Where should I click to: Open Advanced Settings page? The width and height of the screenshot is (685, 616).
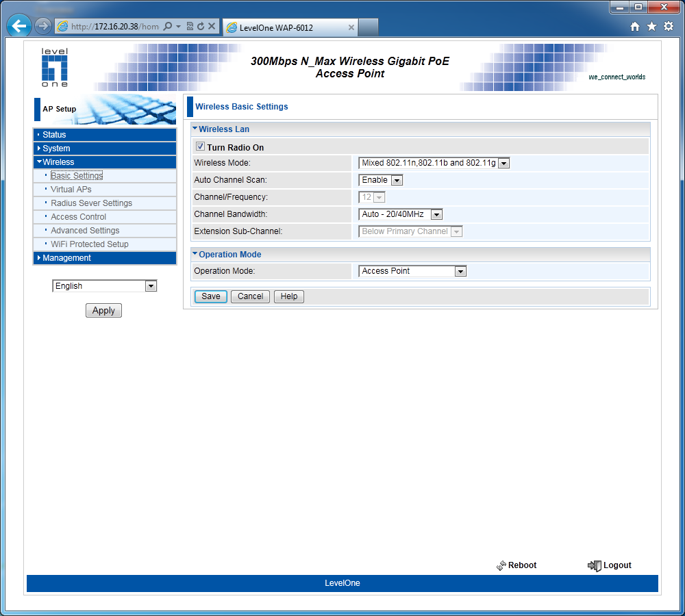(85, 231)
